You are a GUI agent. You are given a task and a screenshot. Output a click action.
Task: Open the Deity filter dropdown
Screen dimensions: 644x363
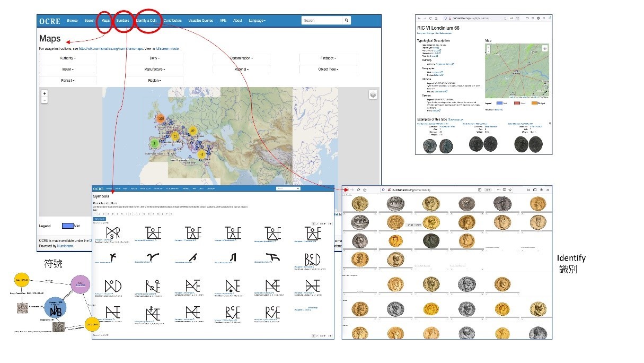(x=154, y=58)
